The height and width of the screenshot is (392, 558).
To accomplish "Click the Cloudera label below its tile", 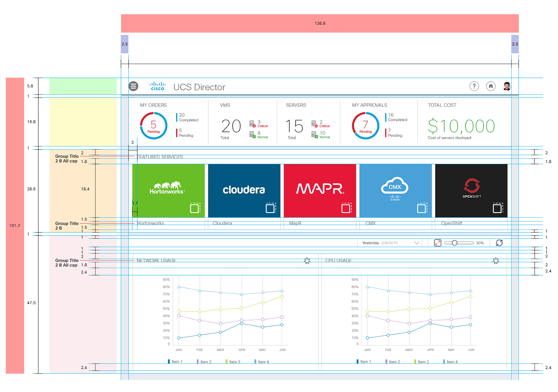I will click(222, 223).
